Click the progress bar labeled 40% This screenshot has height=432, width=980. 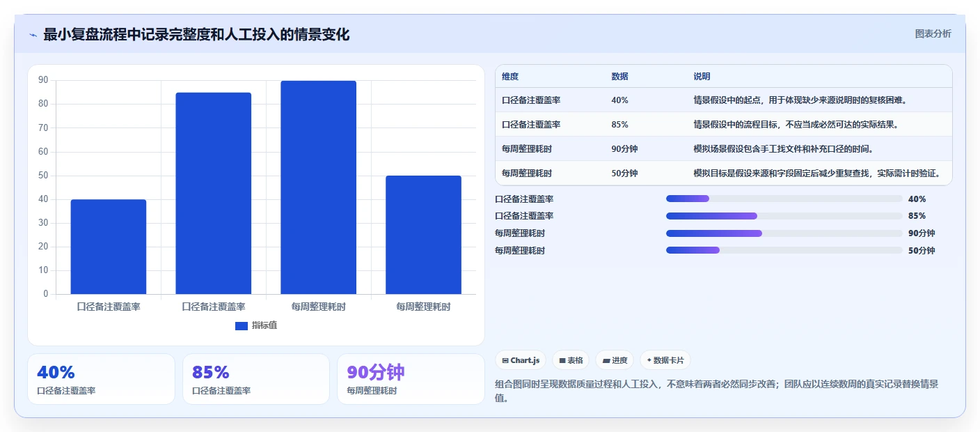(x=784, y=199)
